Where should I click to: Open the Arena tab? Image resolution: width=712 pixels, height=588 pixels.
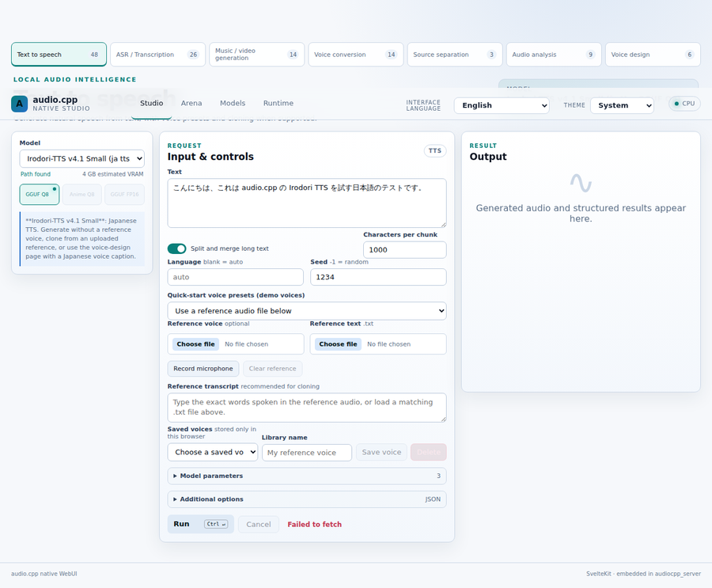(191, 103)
